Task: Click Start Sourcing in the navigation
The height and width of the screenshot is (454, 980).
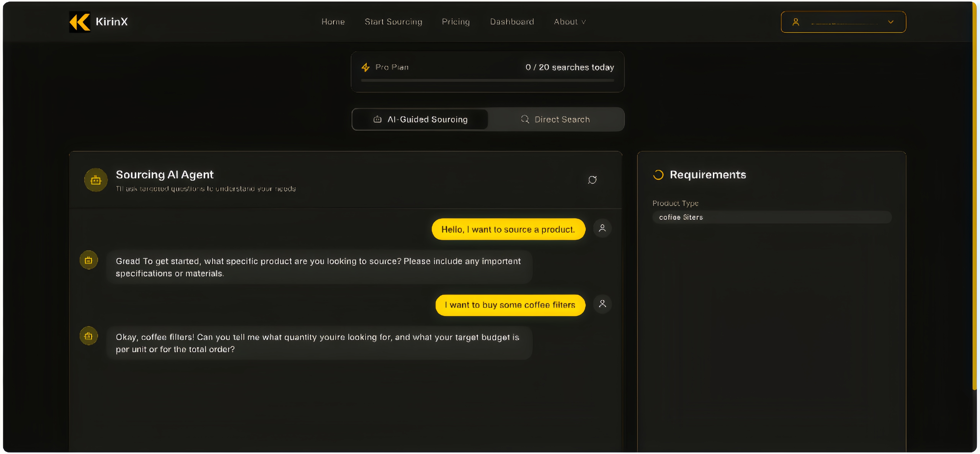Action: [x=393, y=22]
